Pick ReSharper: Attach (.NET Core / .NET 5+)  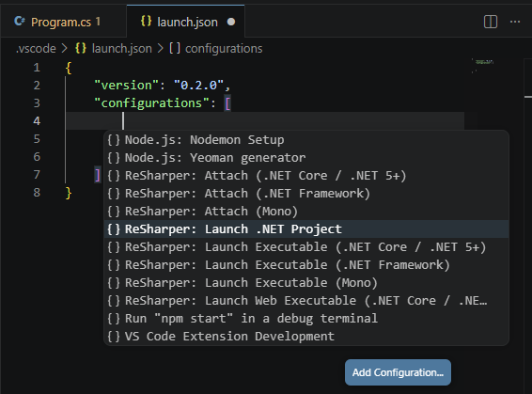point(306,176)
